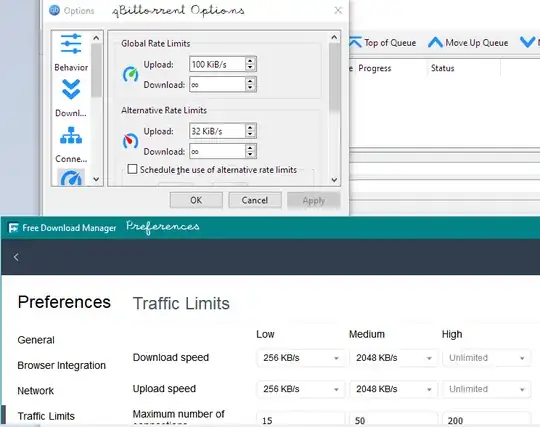Click the Medium maximum connections field showing 50
The height and width of the screenshot is (427, 540).
[x=393, y=419]
